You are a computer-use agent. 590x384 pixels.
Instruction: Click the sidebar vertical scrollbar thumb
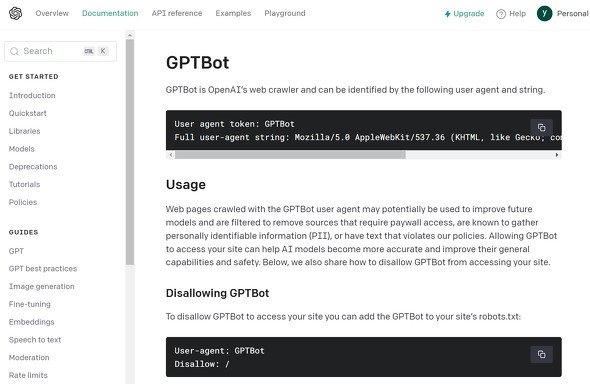click(130, 152)
